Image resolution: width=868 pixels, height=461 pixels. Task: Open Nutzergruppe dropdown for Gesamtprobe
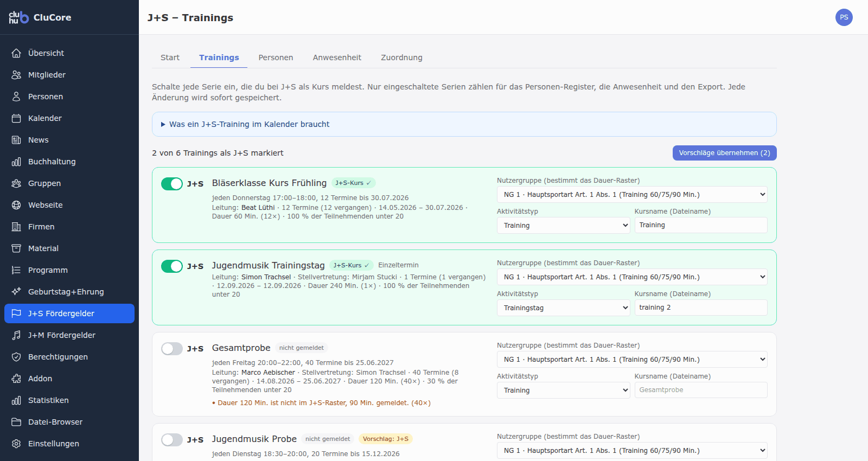pos(632,360)
